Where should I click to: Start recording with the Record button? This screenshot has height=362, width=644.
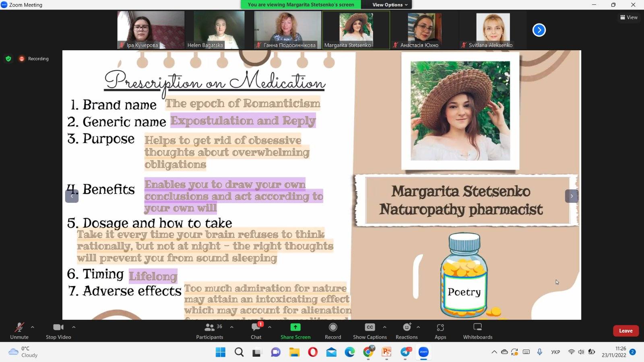[x=333, y=331]
